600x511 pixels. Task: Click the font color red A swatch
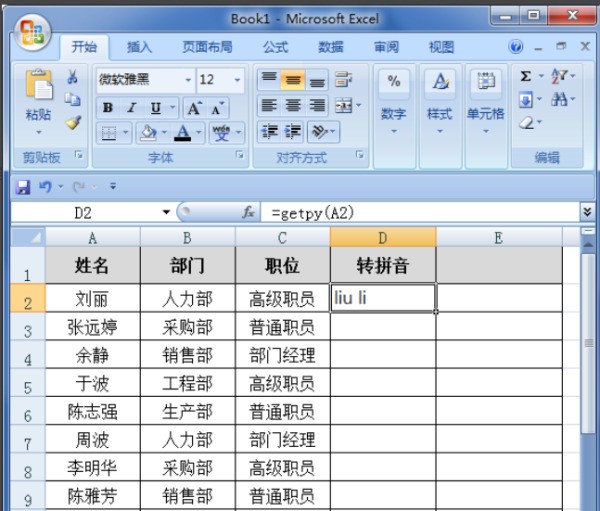click(182, 132)
